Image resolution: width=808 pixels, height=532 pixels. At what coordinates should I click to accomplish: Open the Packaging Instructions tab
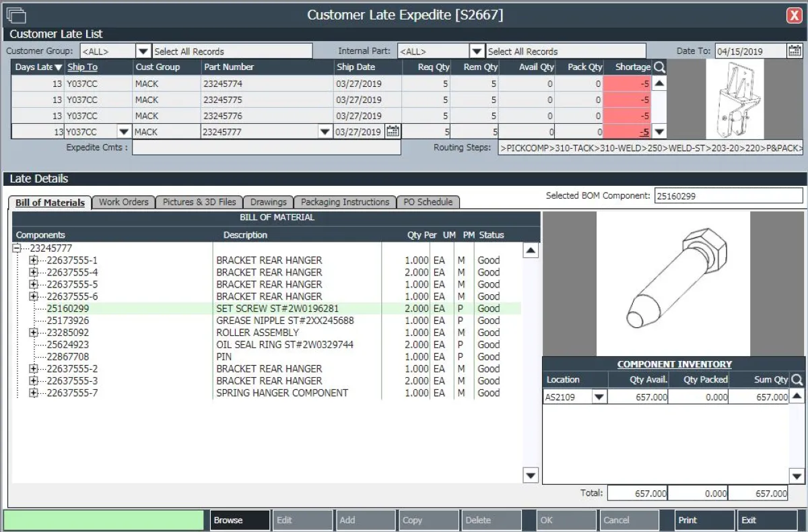coord(345,202)
